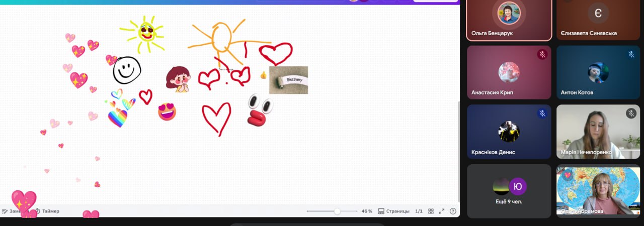The width and height of the screenshot is (644, 226).
Task: Click the Discovery photo sticker
Action: [x=288, y=80]
